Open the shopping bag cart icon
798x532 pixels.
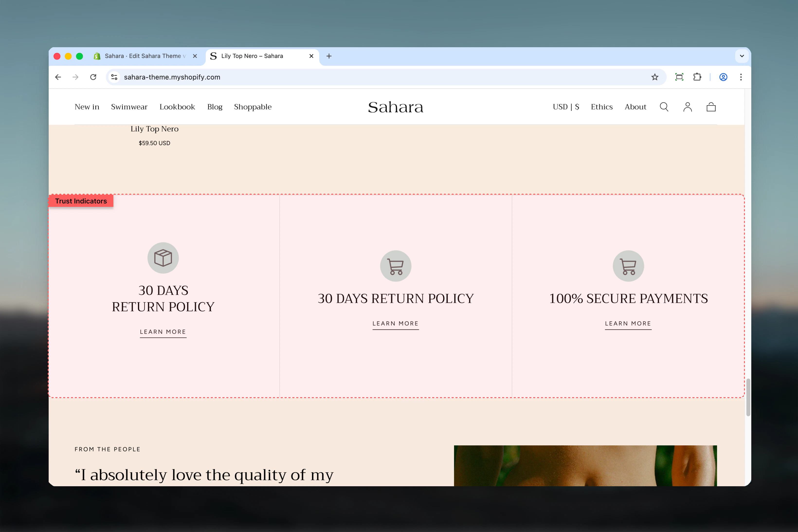[x=711, y=107]
